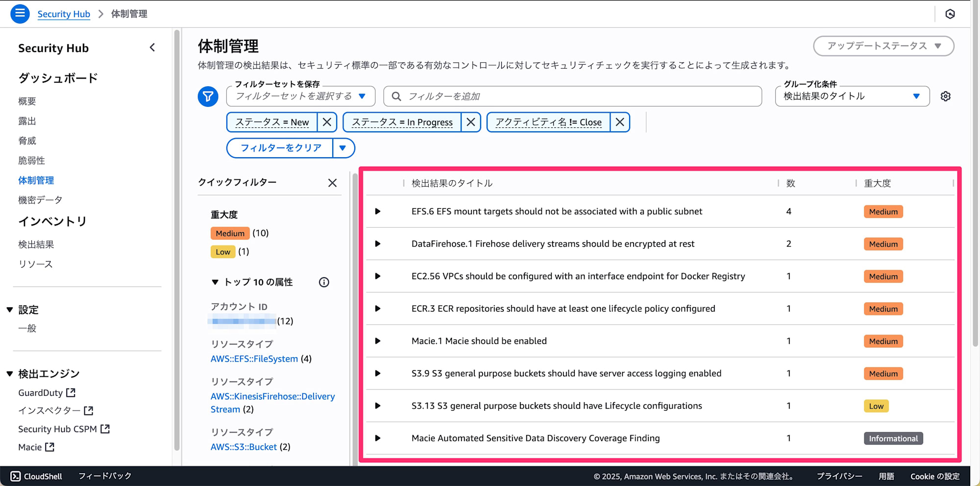Open table settings gear icon
Viewport: 980px width, 486px height.
(x=946, y=97)
